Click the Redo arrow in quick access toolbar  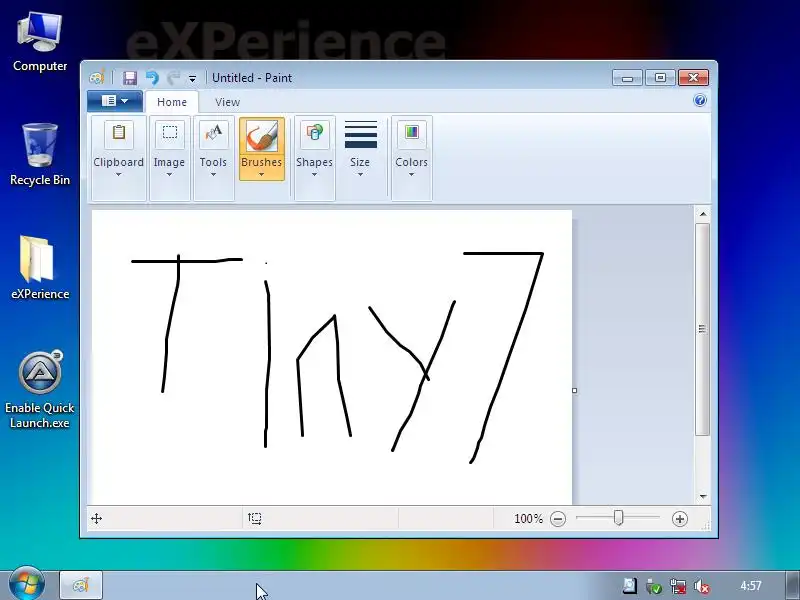[173, 78]
